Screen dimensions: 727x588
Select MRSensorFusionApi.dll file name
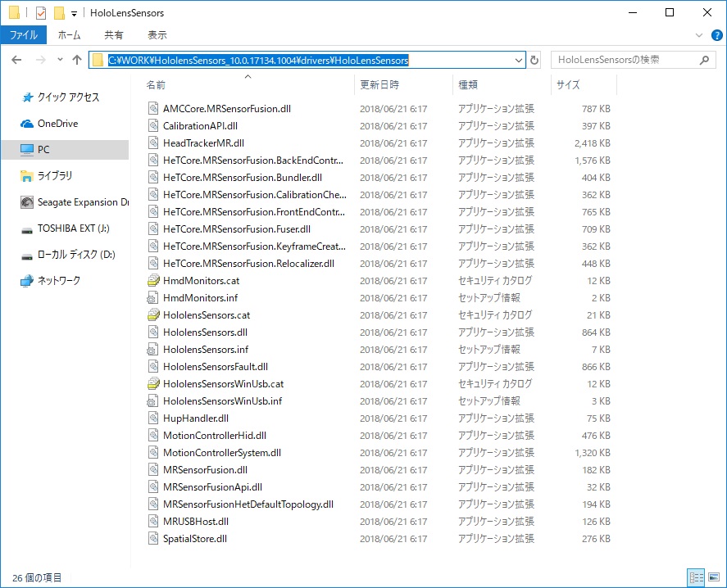[213, 487]
